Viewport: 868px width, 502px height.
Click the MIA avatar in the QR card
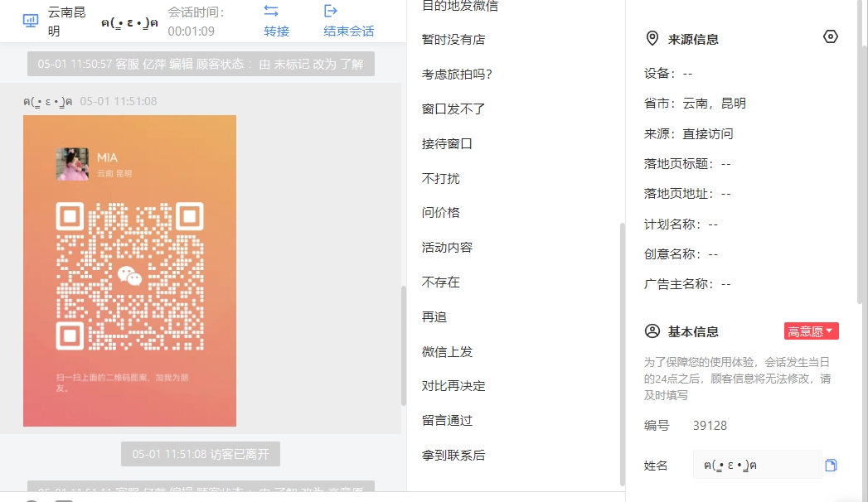pyautogui.click(x=72, y=164)
